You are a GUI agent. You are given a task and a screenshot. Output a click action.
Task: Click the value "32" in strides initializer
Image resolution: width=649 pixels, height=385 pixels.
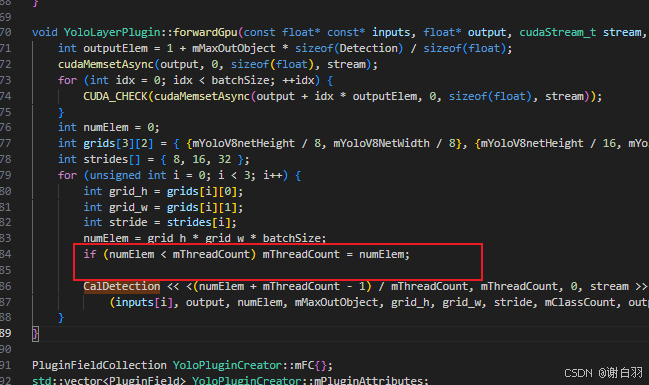224,159
